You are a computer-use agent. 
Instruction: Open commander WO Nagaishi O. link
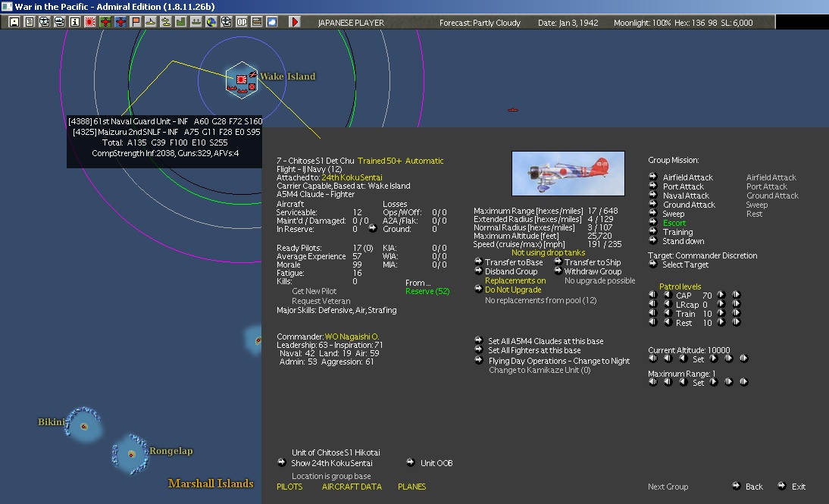click(x=352, y=337)
